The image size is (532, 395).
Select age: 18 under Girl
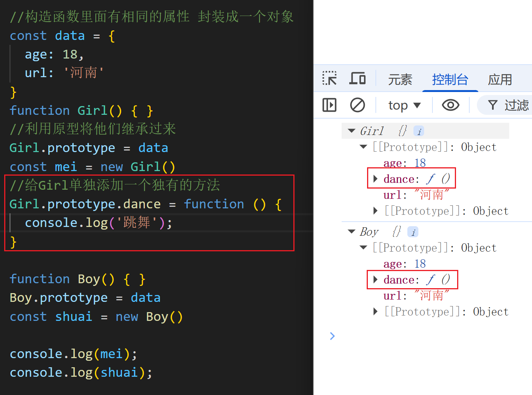click(x=404, y=163)
